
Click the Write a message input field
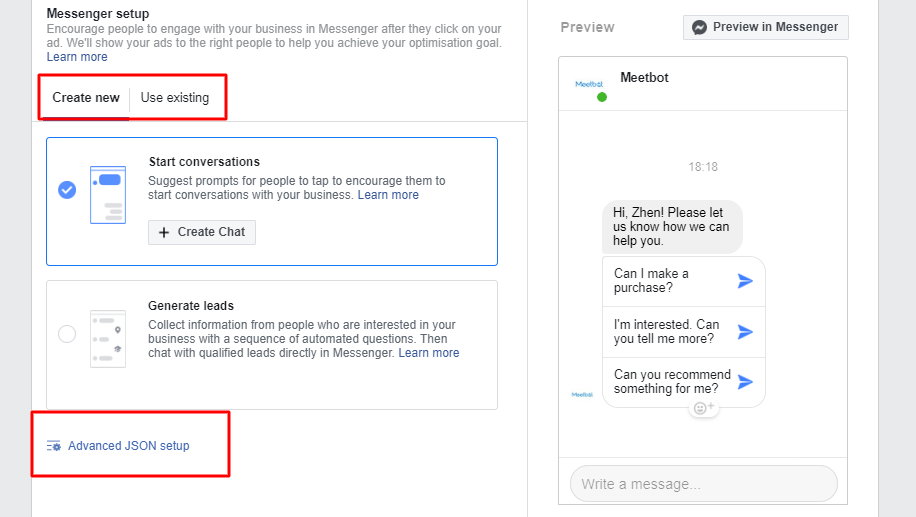pyautogui.click(x=703, y=484)
